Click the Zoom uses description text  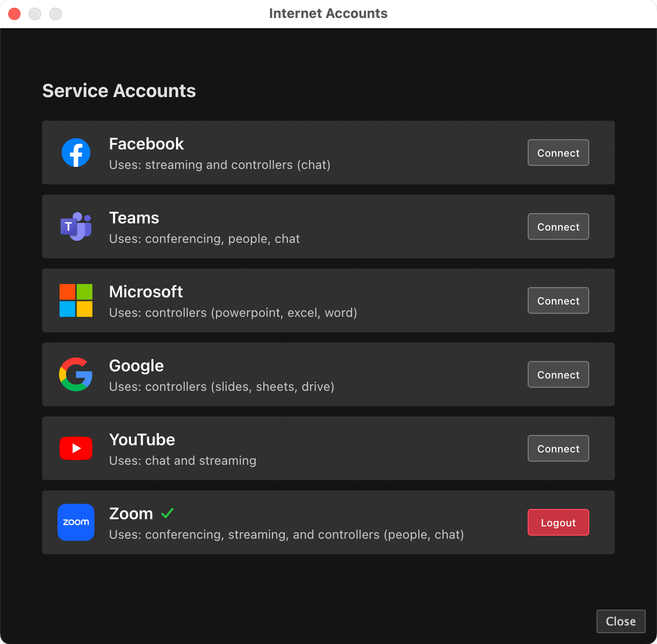(286, 535)
